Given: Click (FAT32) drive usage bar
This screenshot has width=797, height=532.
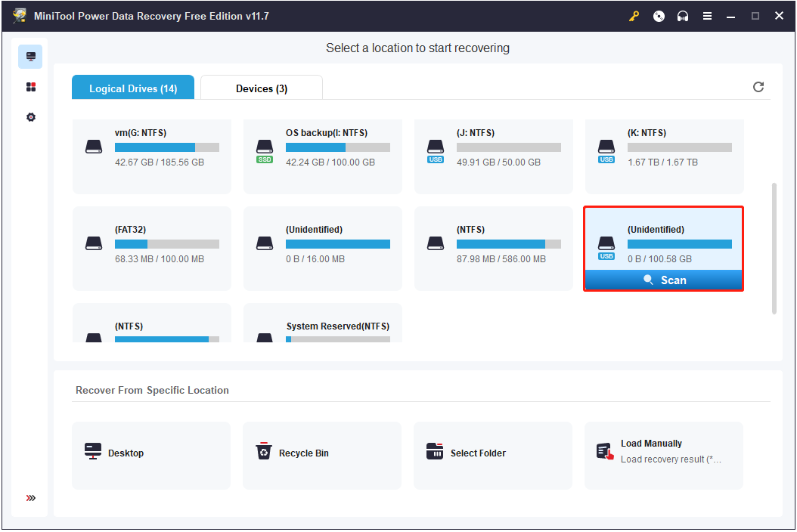Looking at the screenshot, I should tap(166, 244).
